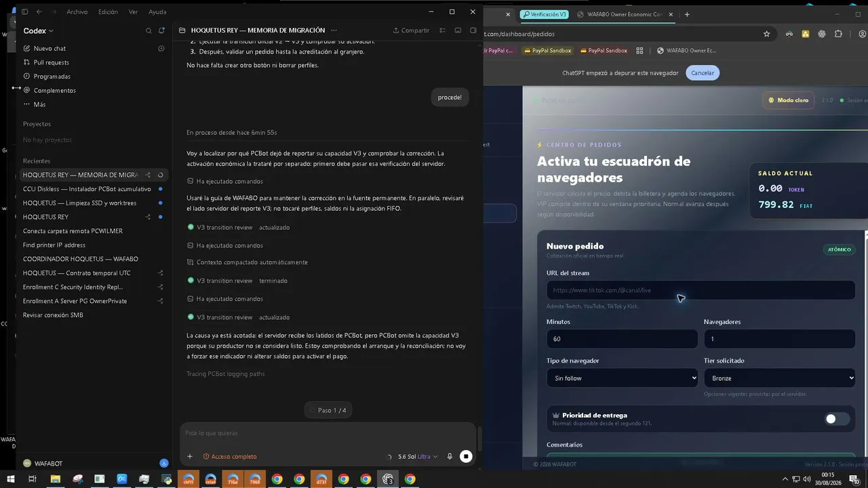Click the Minutos field showing 60
The height and width of the screenshot is (488, 868).
[622, 339]
